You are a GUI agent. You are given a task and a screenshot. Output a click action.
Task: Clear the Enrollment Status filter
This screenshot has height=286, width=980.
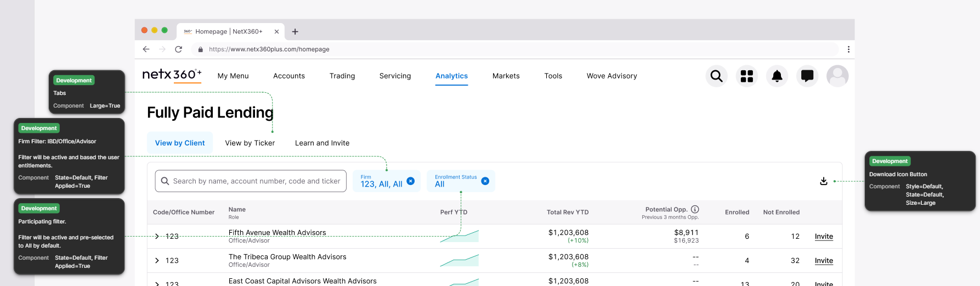(485, 181)
